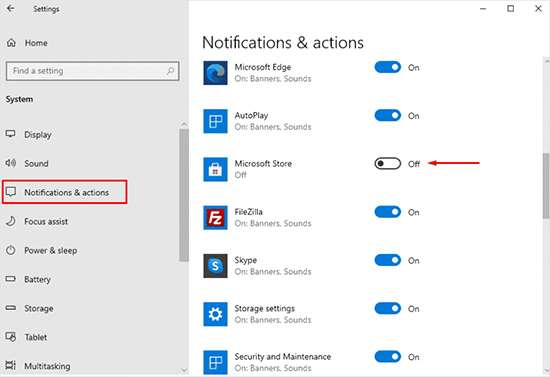Click the Tablet icon in sidebar
The height and width of the screenshot is (377, 550).
tap(11, 337)
